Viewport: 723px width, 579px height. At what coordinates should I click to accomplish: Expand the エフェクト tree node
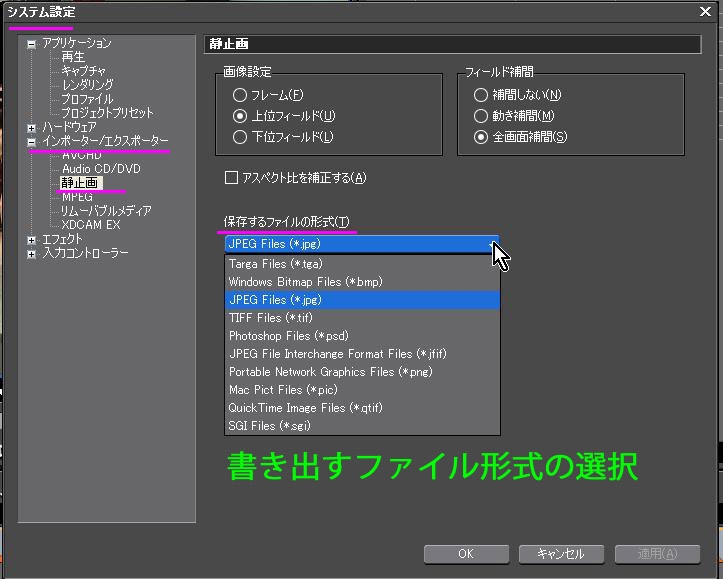pos(32,240)
